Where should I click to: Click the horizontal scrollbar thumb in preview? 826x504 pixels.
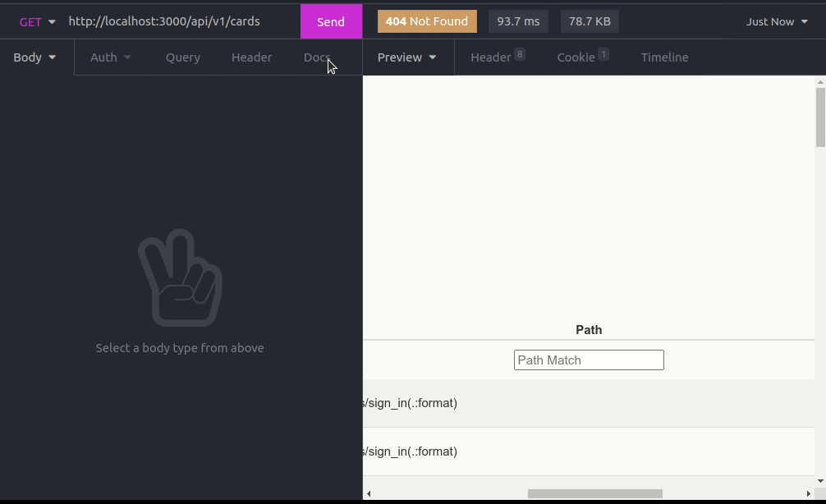595,494
